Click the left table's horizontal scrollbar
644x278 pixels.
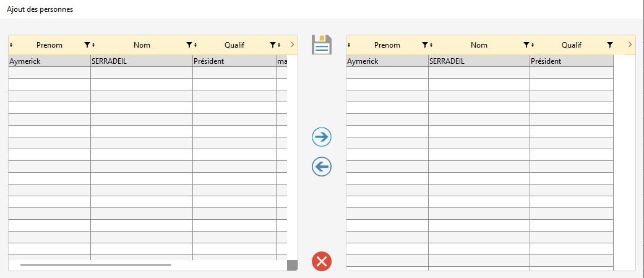96,265
